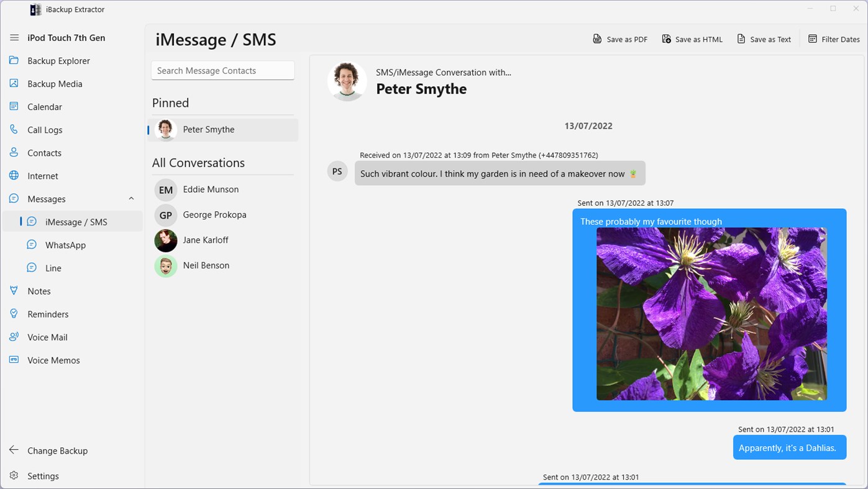Image resolution: width=868 pixels, height=489 pixels.
Task: Open the Reminders section
Action: tap(48, 314)
